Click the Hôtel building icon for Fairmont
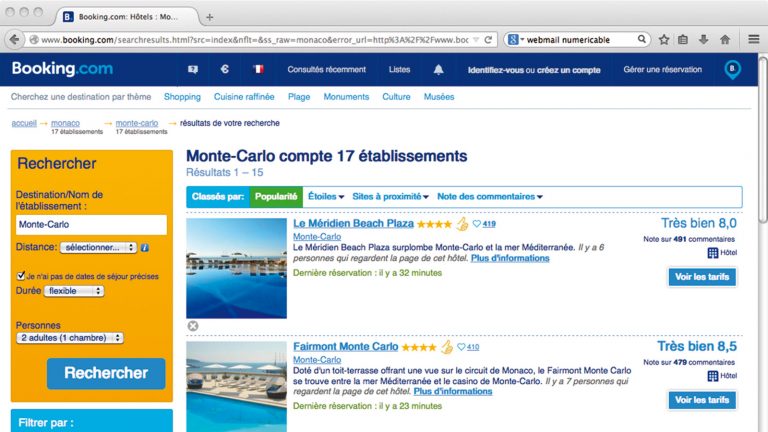This screenshot has width=768, height=432. [713, 376]
